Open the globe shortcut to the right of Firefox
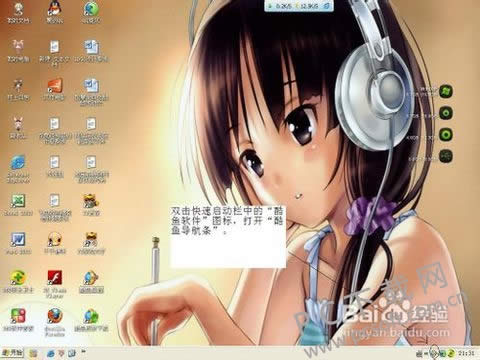Image resolution: width=480 pixels, height=360 pixels. (91, 317)
